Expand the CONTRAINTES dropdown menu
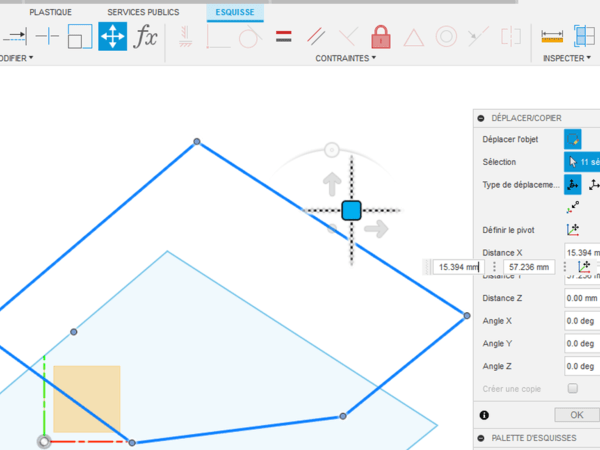Screen dimensions: 600x450 click(346, 58)
